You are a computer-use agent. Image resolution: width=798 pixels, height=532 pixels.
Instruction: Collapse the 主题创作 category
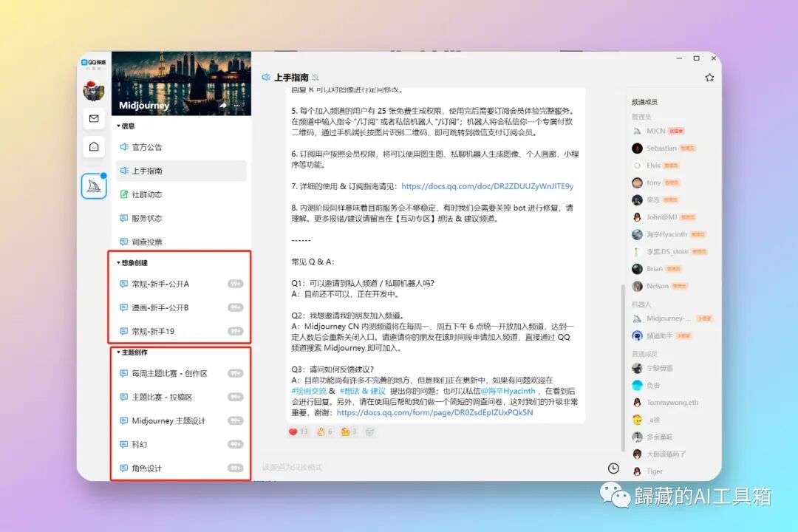(x=132, y=352)
